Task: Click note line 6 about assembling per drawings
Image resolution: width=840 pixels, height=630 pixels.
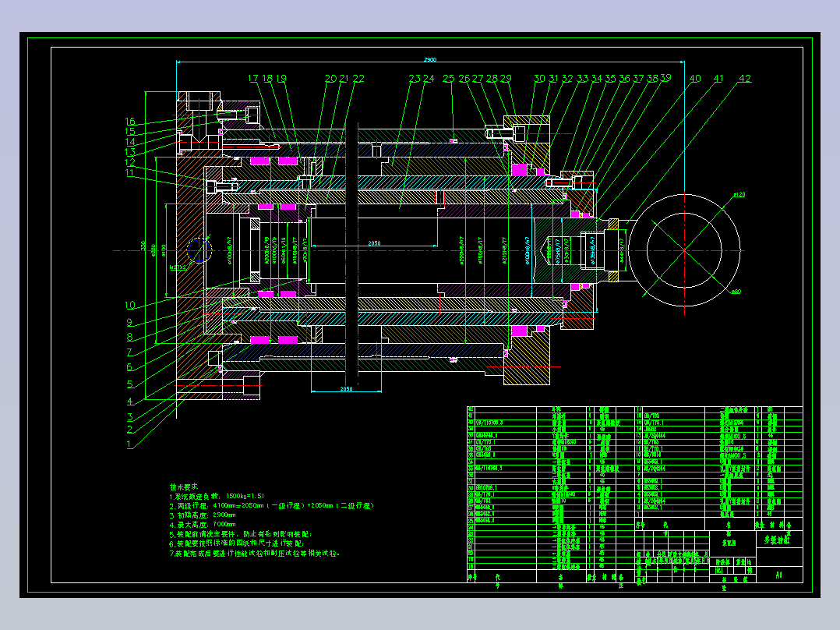Action: 237,543
